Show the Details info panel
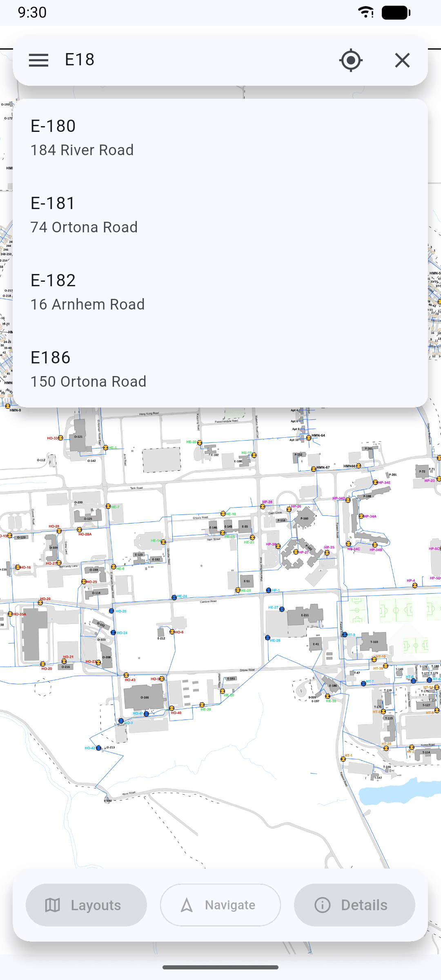The width and height of the screenshot is (441, 980). 354,905
